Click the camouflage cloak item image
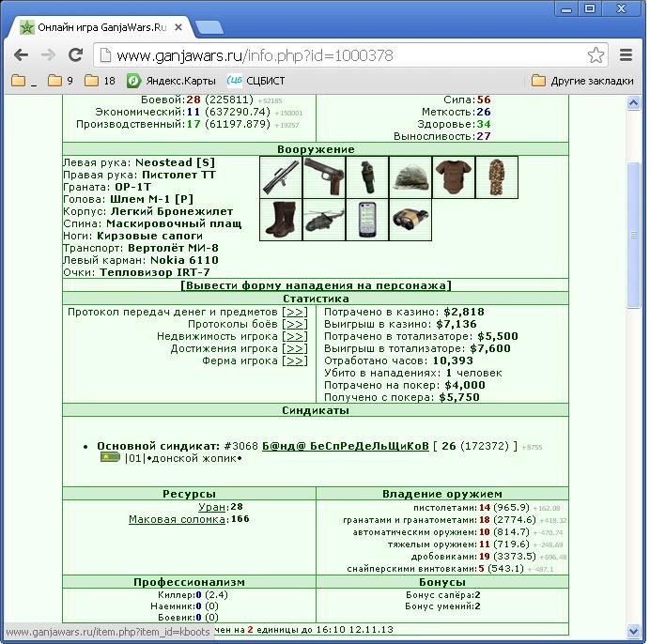 pos(497,177)
